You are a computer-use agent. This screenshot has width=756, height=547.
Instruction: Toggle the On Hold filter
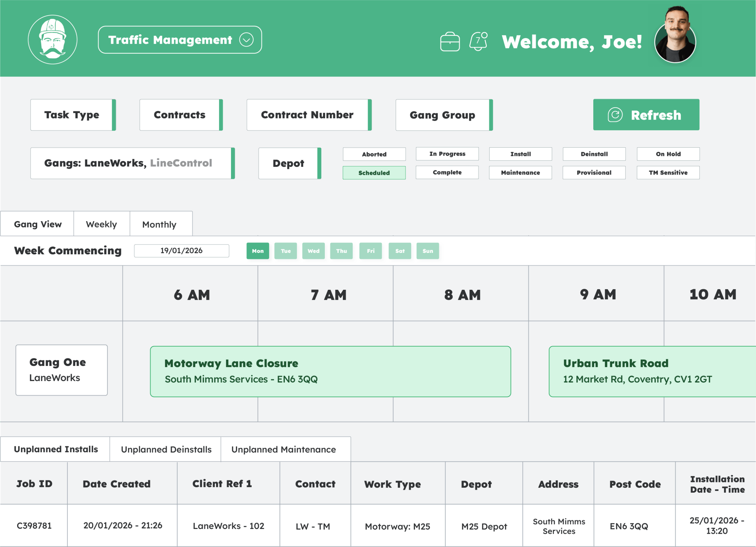pos(668,154)
